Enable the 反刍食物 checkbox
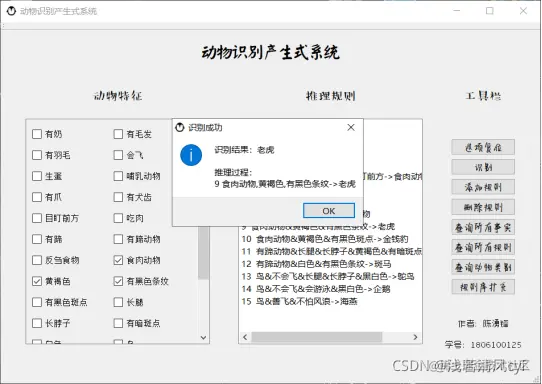This screenshot has height=384, width=542. 37,260
